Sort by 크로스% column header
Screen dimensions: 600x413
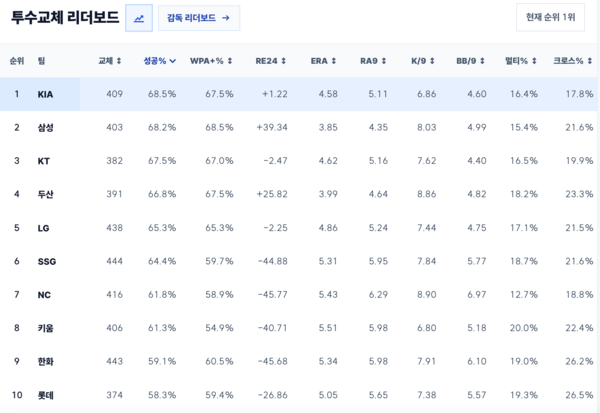573,61
